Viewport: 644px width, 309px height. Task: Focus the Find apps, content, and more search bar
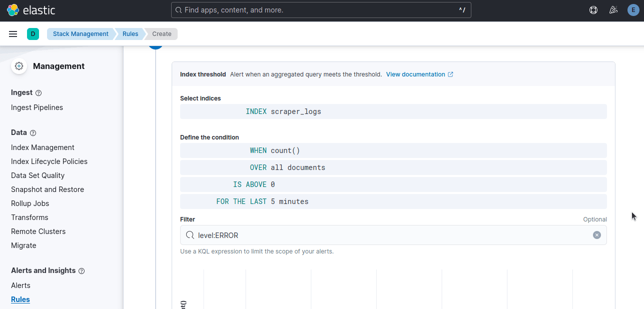tap(321, 10)
